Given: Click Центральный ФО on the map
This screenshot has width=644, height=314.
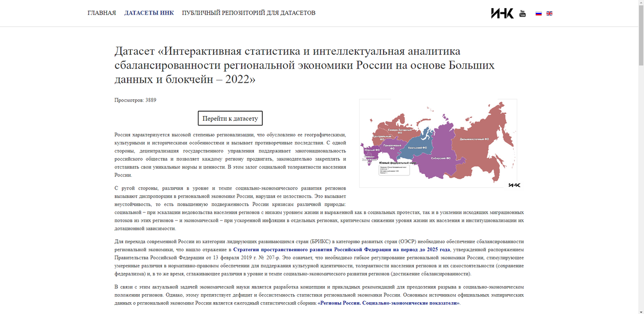Looking at the screenshot, I should 382,137.
